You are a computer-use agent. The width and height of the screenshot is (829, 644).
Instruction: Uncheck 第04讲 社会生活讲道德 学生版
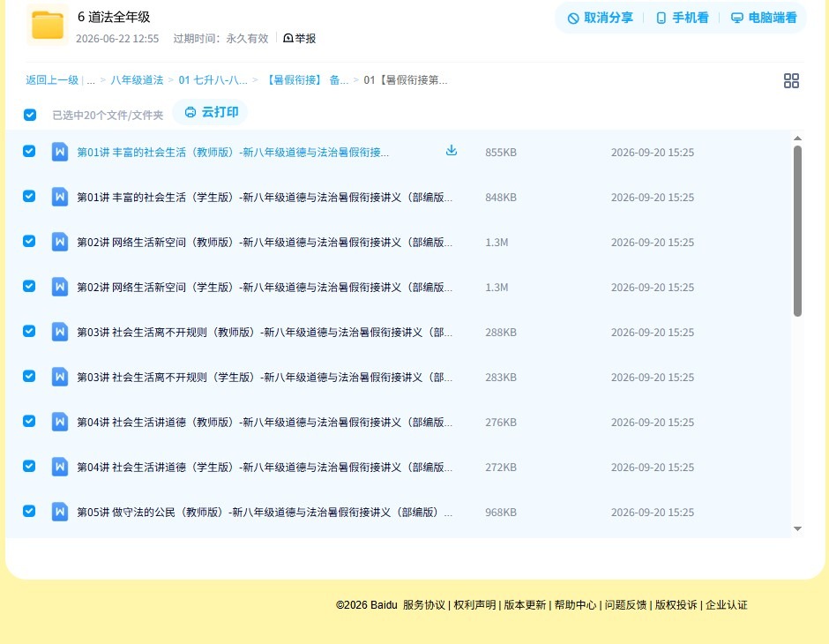[x=29, y=466]
